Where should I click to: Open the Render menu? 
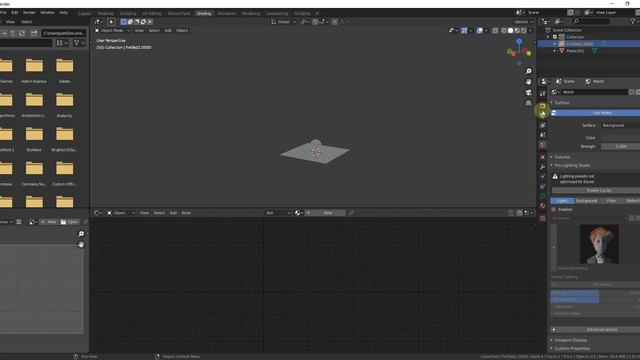pos(29,13)
